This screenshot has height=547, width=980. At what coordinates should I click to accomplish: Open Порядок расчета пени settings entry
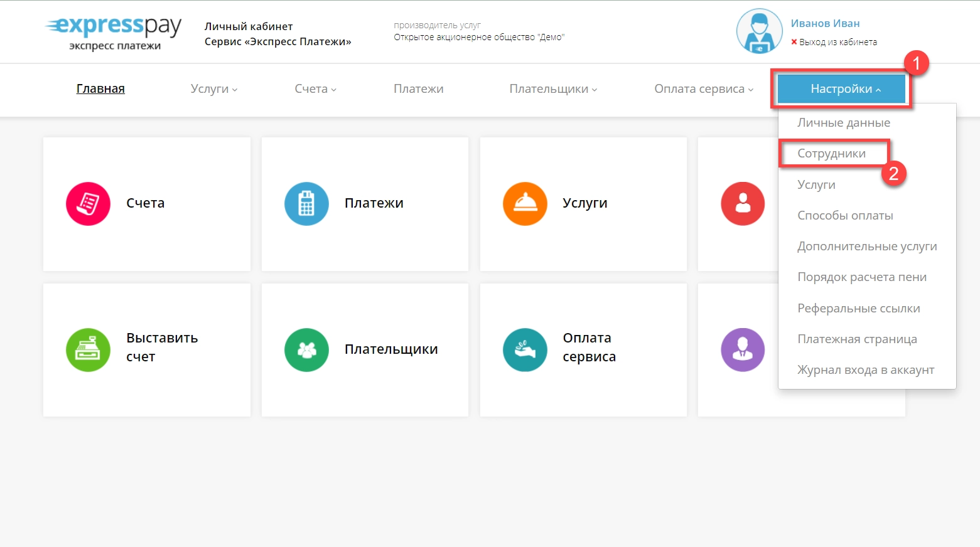[862, 277]
